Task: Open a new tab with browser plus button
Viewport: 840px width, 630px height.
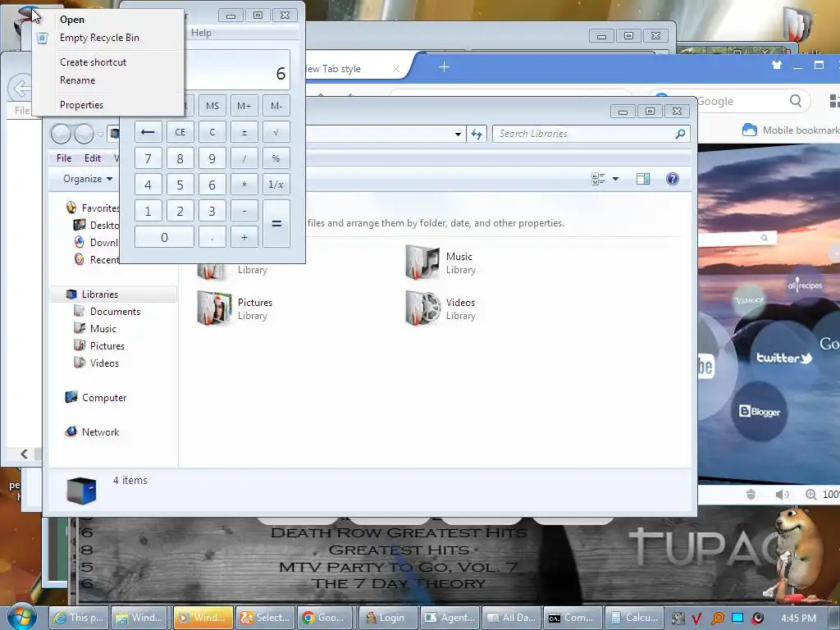Action: [444, 67]
